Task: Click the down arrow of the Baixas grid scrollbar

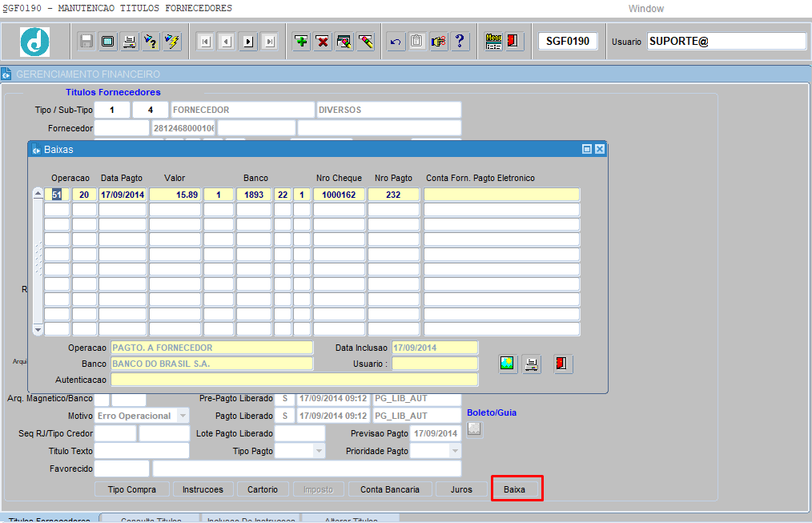Action: click(x=38, y=329)
